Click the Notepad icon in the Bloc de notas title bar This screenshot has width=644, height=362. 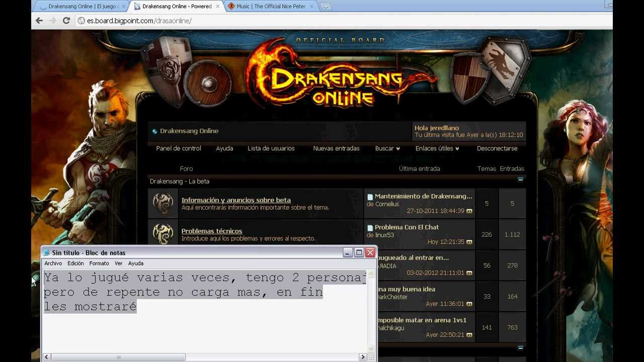click(x=47, y=252)
